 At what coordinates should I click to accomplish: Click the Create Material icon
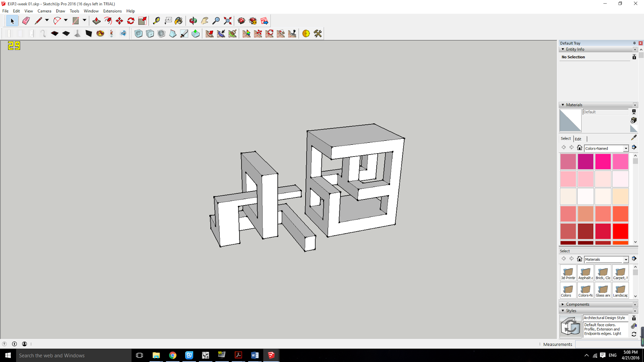click(x=634, y=120)
